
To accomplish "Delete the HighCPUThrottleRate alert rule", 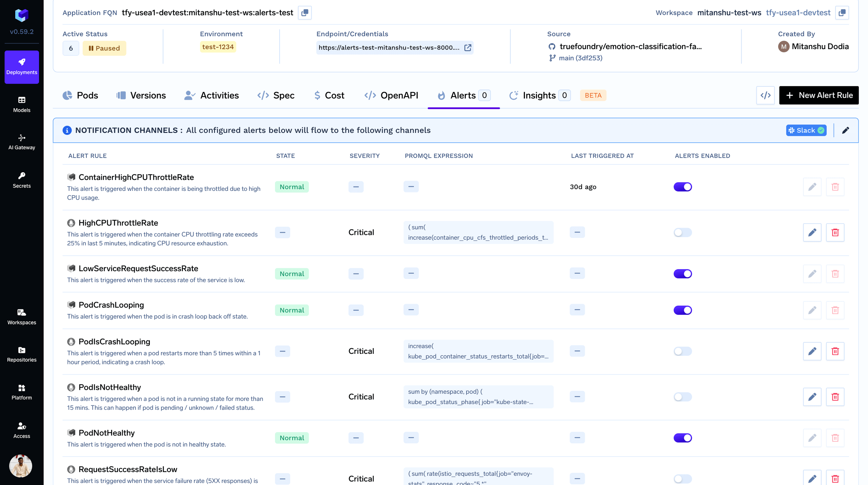I will point(835,233).
